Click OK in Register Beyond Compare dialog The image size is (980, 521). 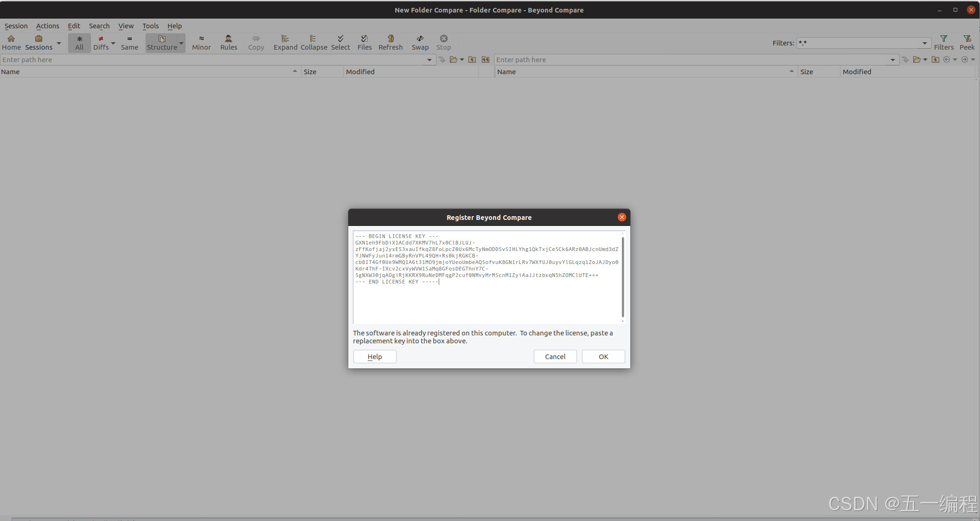click(603, 356)
